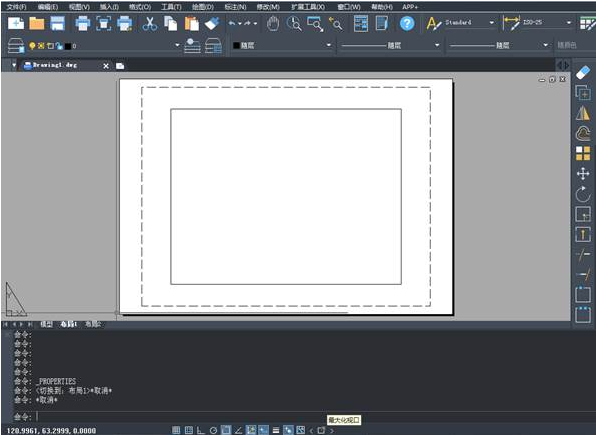The image size is (596, 435).
Task: Click the maximize viewport button in status bar
Action: tap(321, 430)
